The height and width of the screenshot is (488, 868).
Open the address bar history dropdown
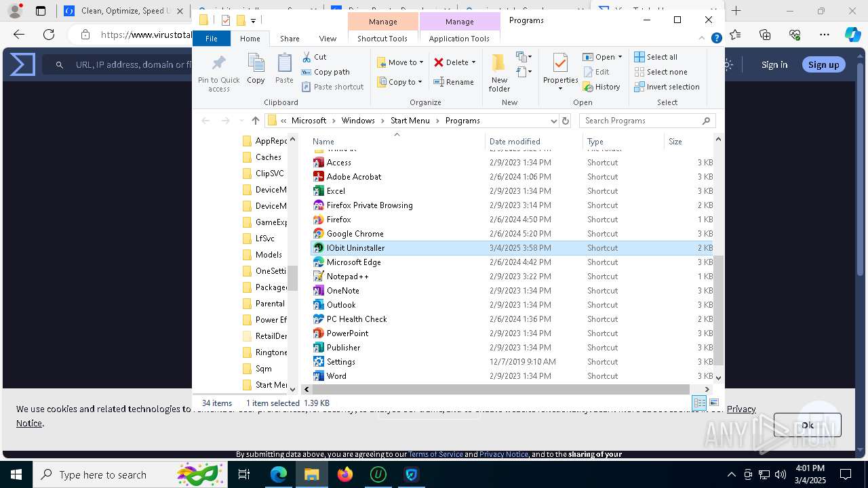coord(554,121)
